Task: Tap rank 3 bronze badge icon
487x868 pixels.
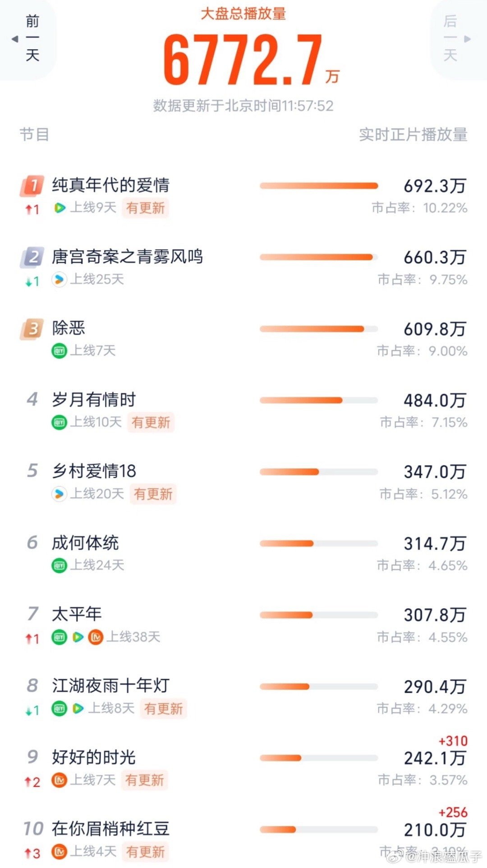Action: 32,329
